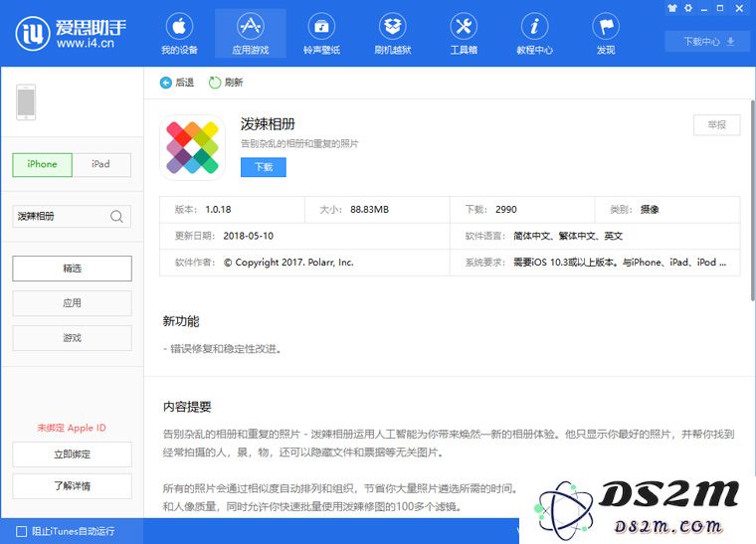Click the 未绑定 Apple ID text

click(x=72, y=428)
